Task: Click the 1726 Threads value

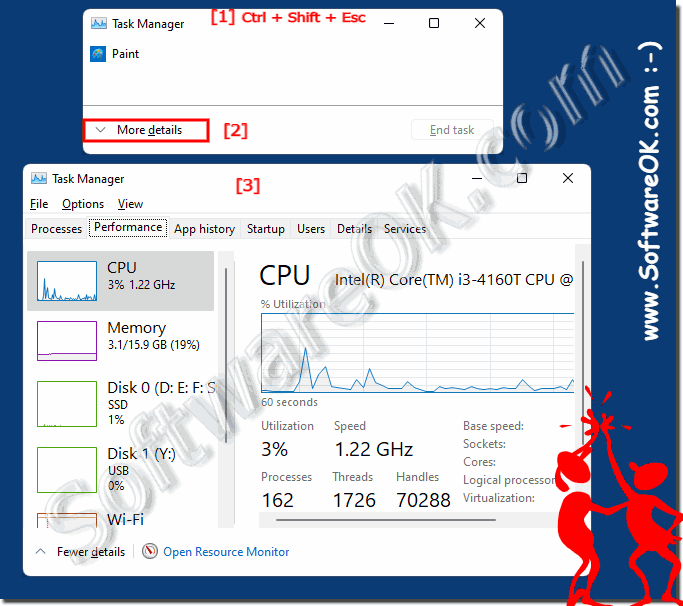Action: point(354,500)
